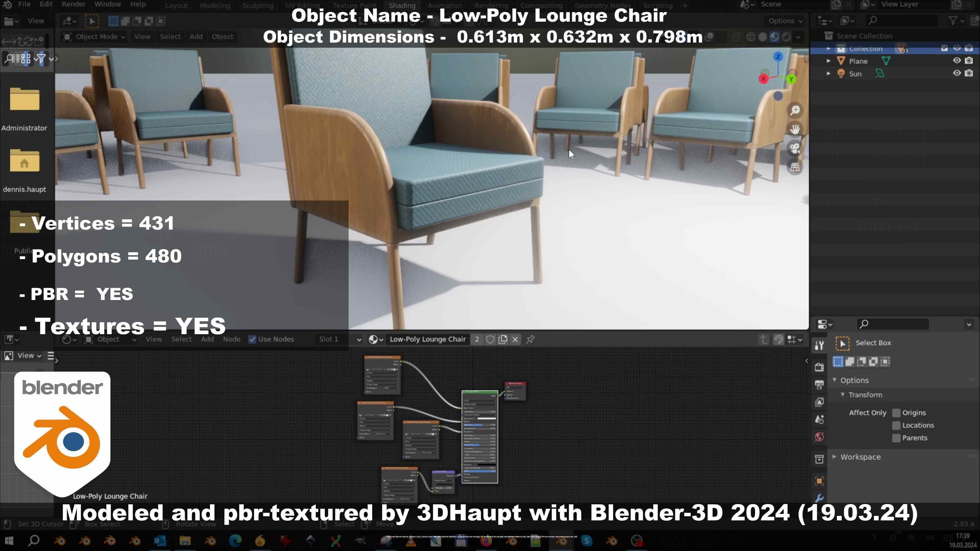
Task: Enable Affect Only Origins checkbox
Action: 896,413
